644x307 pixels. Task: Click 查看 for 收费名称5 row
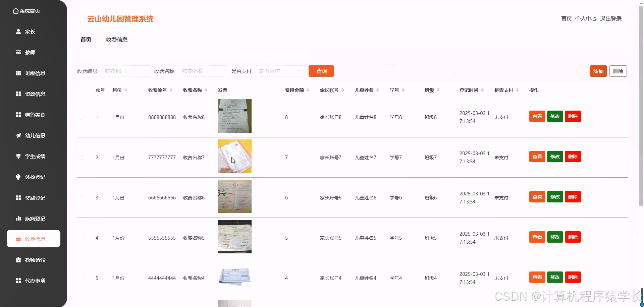pos(537,237)
